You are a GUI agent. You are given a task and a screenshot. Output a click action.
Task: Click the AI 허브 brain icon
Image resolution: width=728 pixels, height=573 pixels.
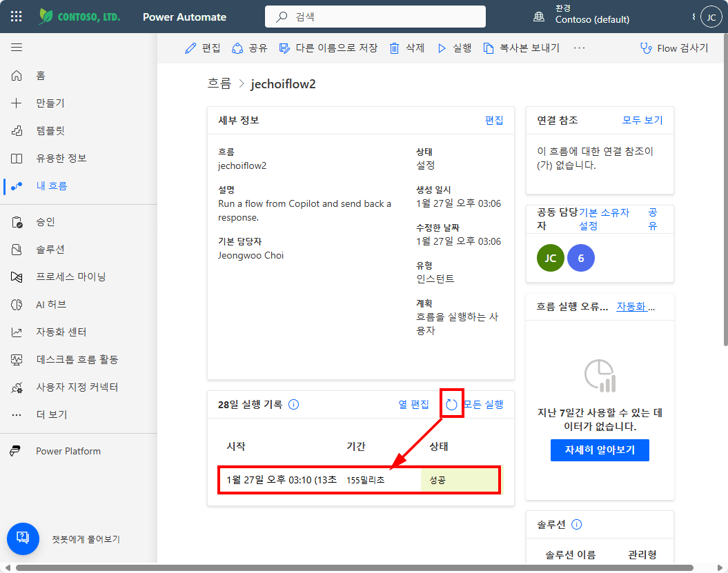17,304
